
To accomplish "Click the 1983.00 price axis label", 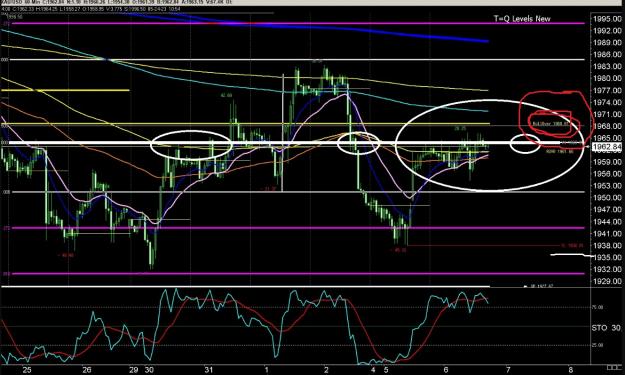I will [x=607, y=66].
